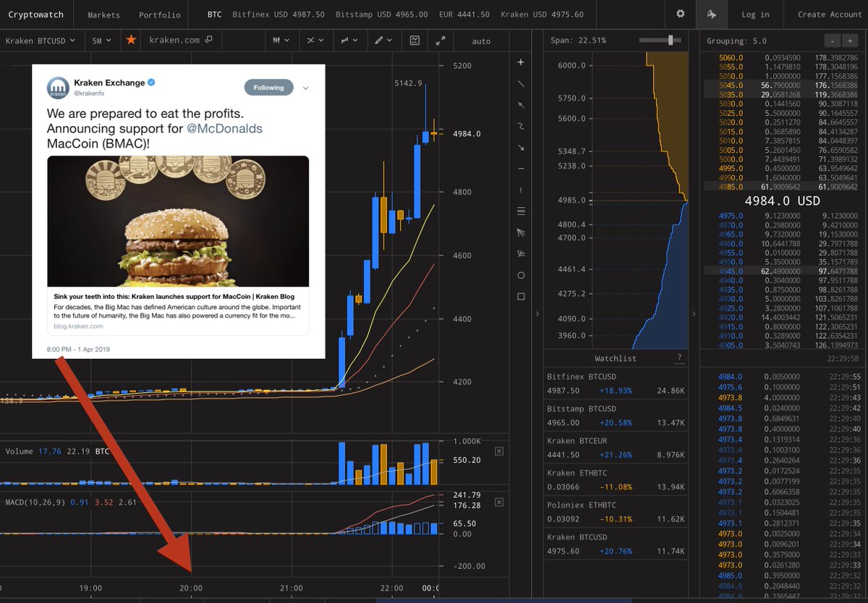This screenshot has width=868, height=603.
Task: Click the EUR 4441.50 ticker
Action: 464,14
